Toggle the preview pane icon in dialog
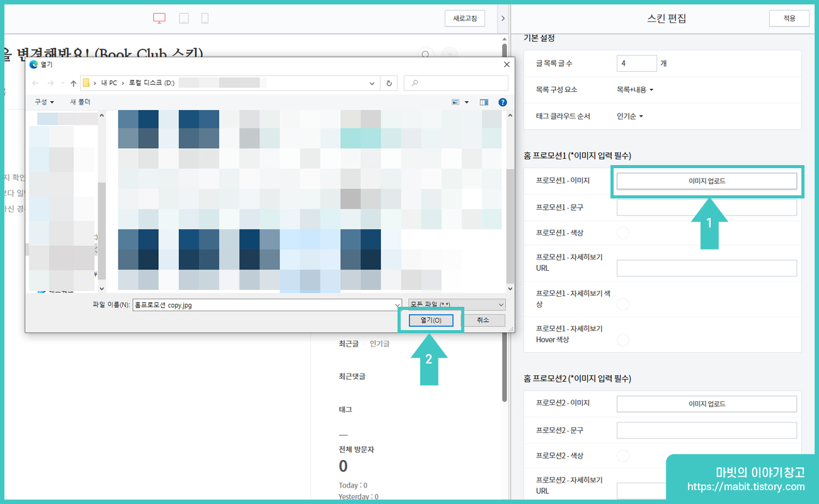819x504 pixels. [484, 102]
